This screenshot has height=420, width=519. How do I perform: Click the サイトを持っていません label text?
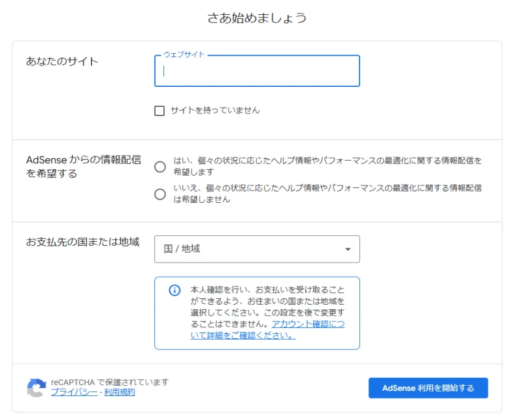tap(215, 110)
